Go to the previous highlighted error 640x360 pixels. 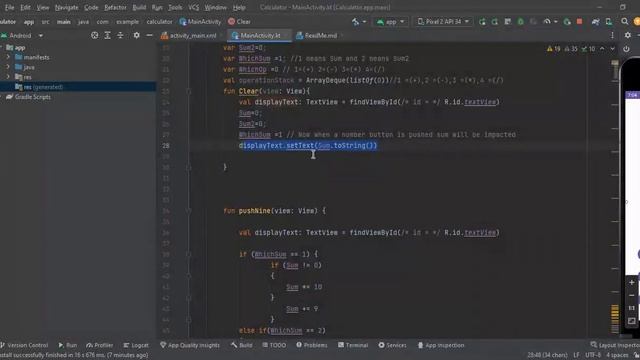pyautogui.click(x=602, y=49)
